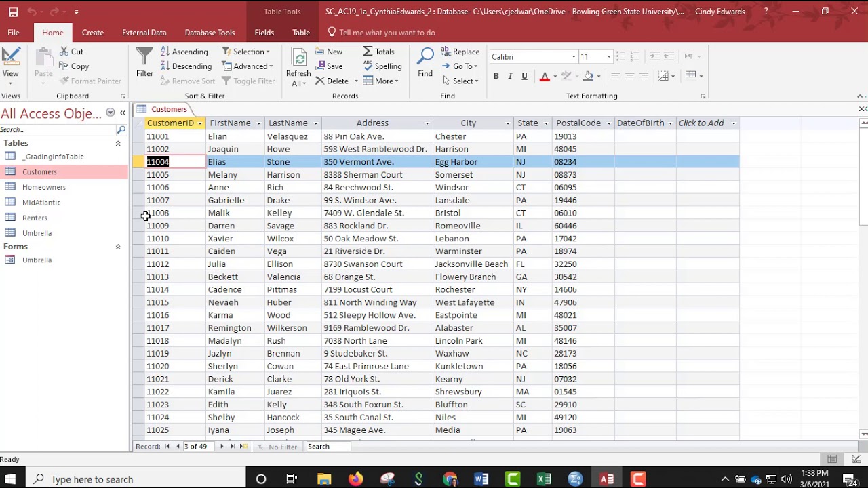The height and width of the screenshot is (488, 868).
Task: Save the current record
Action: [329, 66]
